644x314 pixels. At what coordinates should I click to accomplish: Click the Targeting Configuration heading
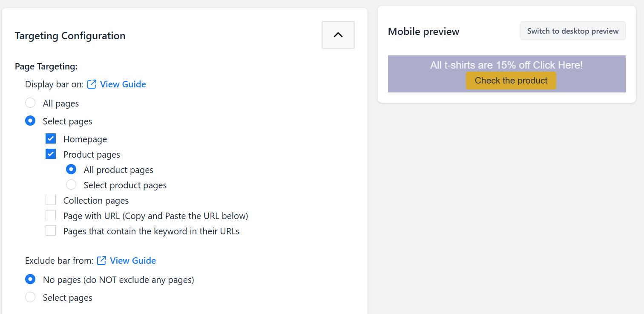70,36
